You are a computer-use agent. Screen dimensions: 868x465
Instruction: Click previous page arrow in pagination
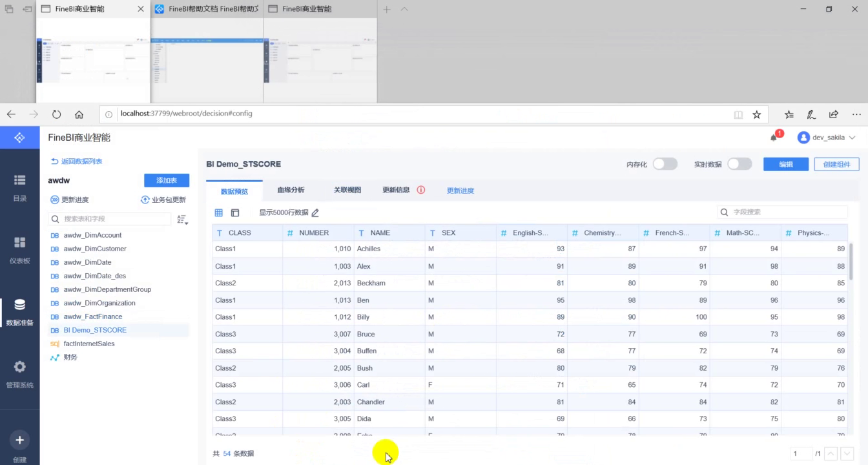point(832,453)
